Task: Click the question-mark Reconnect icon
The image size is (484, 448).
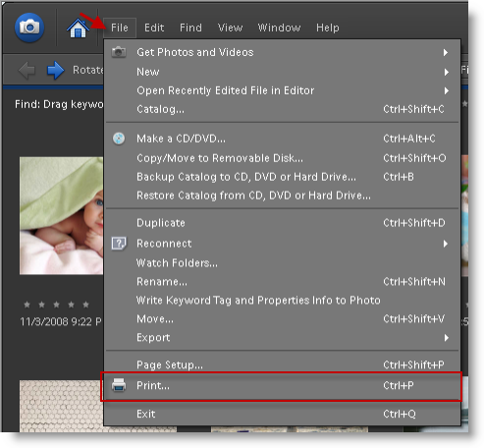Action: point(119,244)
